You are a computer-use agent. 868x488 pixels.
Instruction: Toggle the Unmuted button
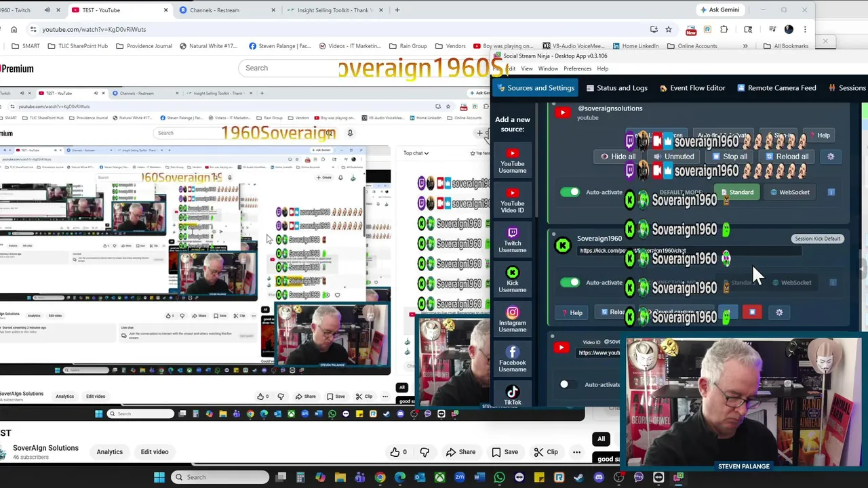coord(673,157)
